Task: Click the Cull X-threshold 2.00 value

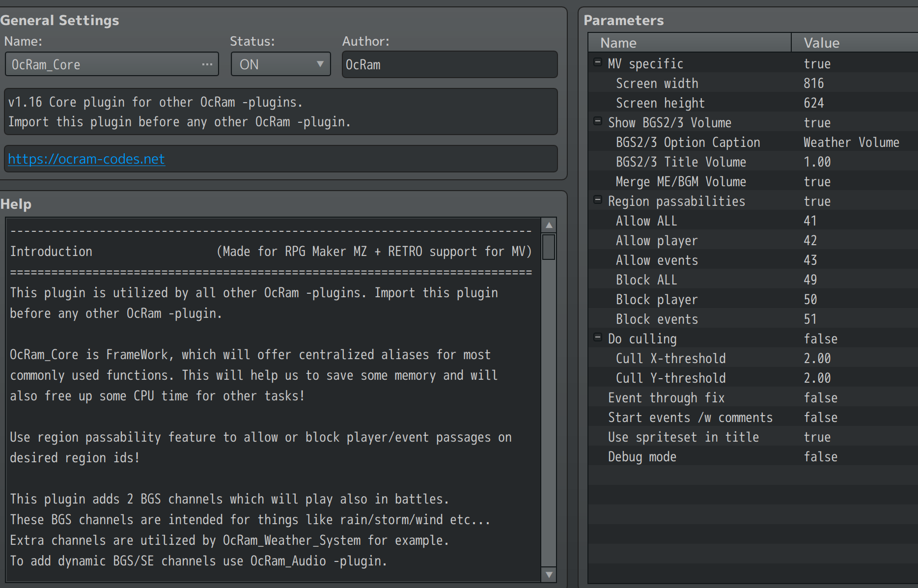Action: pos(817,359)
